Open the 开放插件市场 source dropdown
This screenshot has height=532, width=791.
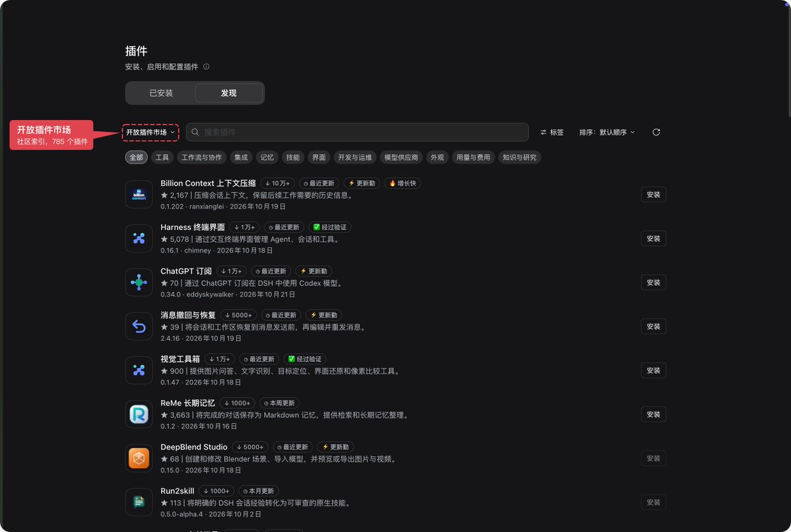point(150,132)
